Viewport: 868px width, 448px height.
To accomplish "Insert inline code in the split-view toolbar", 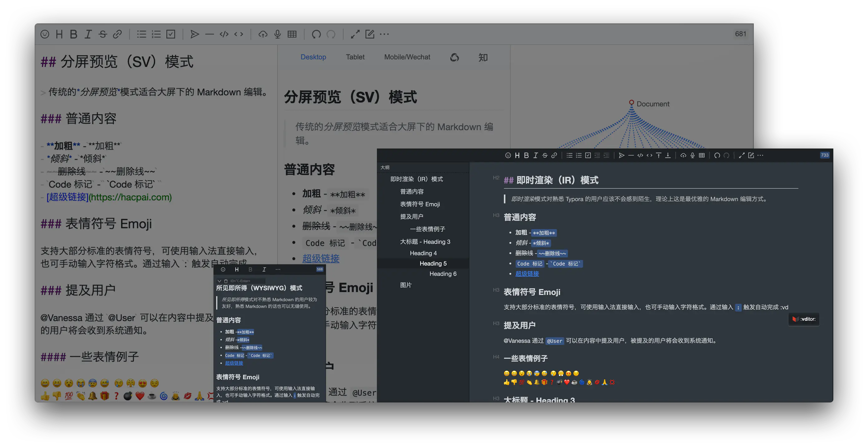I will pyautogui.click(x=239, y=34).
